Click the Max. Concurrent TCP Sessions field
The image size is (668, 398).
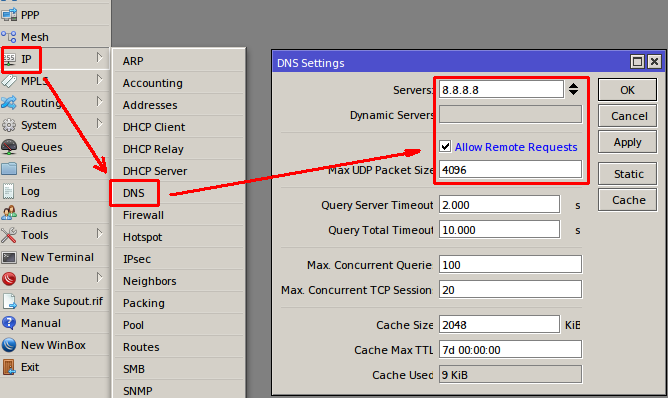pyautogui.click(x=510, y=290)
